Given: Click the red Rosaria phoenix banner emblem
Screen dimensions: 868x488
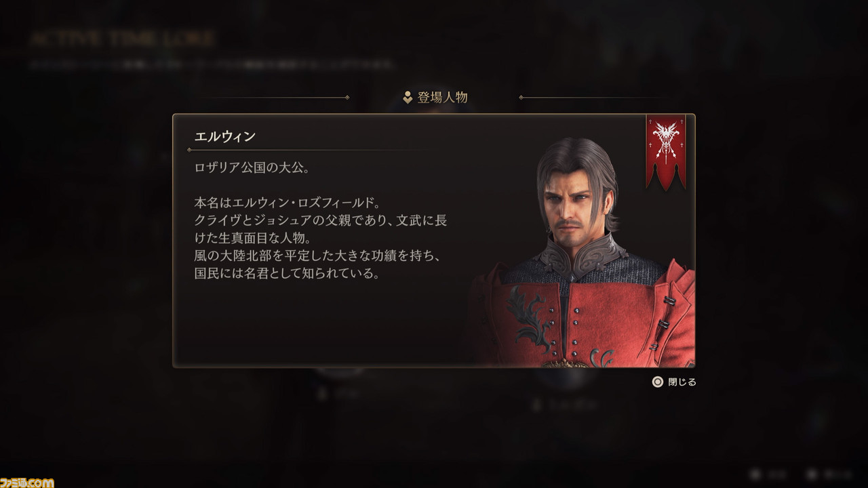Looking at the screenshot, I should [665, 152].
